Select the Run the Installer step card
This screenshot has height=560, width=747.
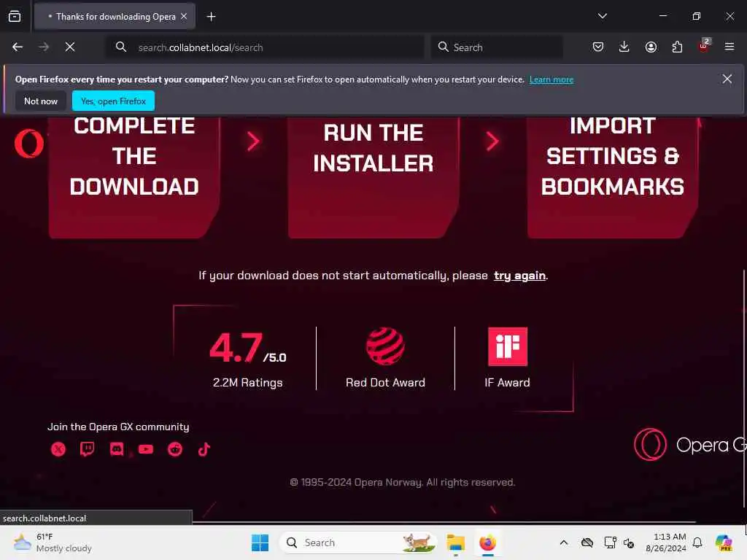coord(373,176)
